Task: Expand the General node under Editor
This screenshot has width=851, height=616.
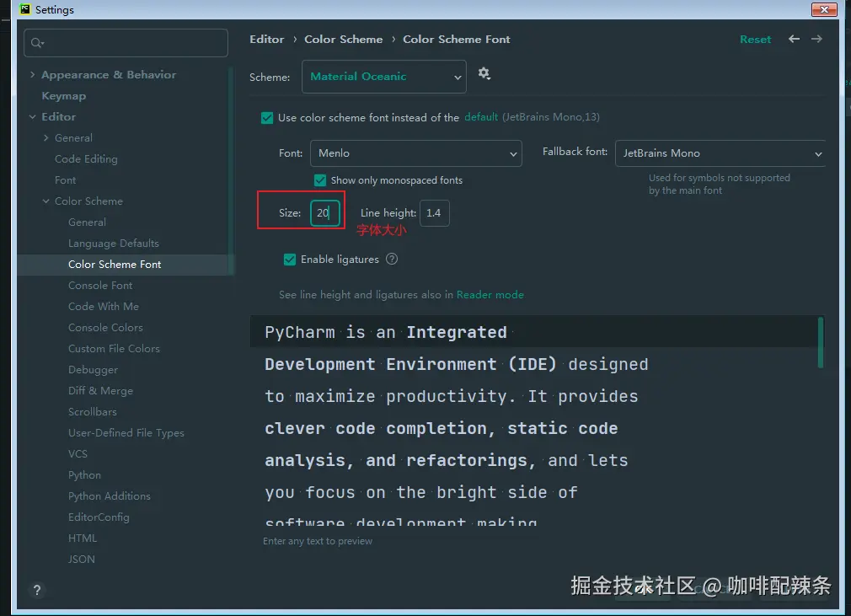Action: 46,138
